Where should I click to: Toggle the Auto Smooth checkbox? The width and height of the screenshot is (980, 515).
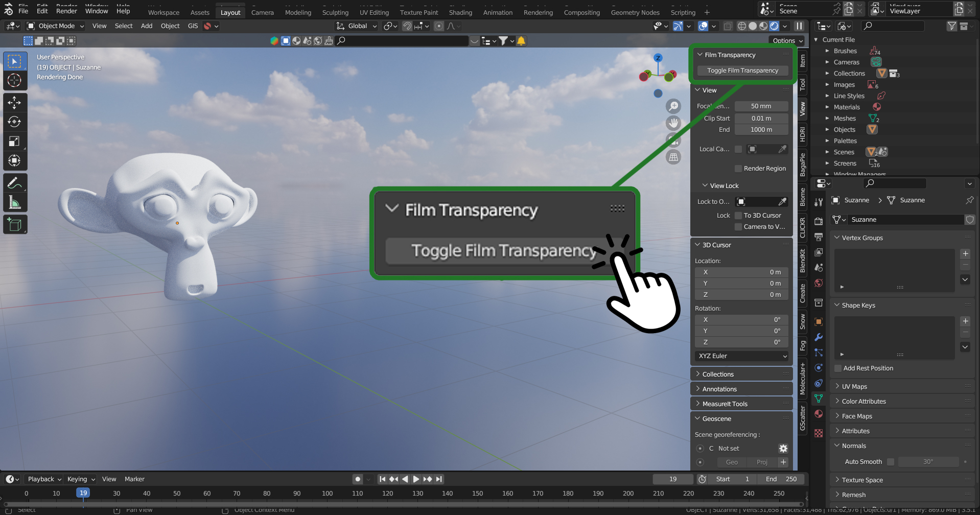click(x=891, y=462)
